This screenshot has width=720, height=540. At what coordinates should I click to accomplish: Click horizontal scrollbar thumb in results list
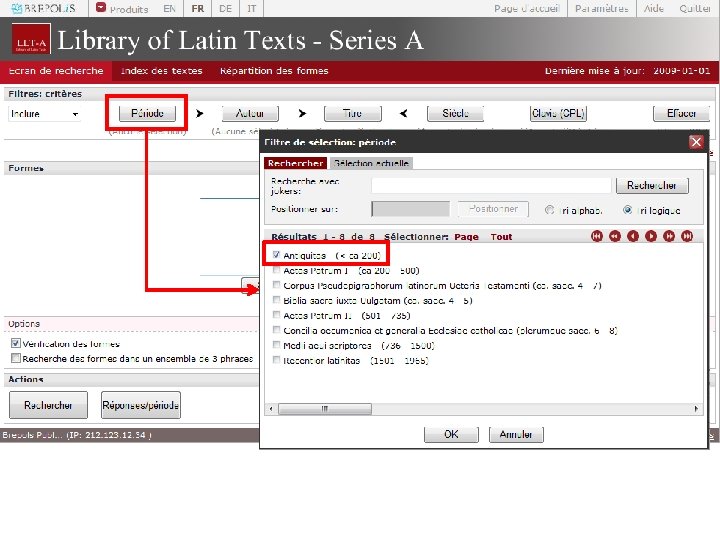(x=325, y=409)
